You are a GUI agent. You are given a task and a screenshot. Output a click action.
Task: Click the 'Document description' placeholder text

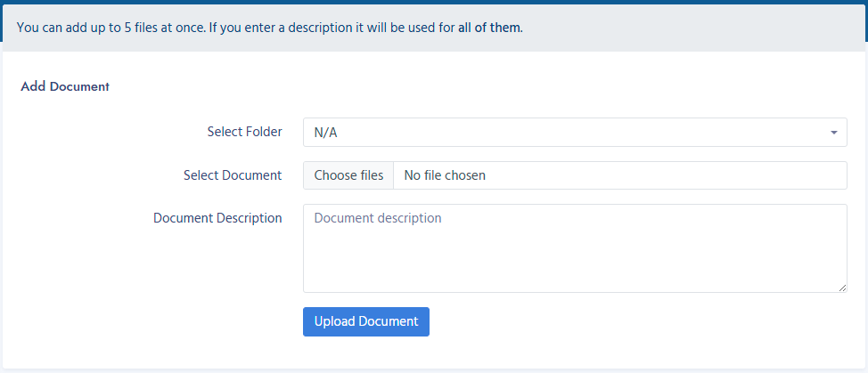pyautogui.click(x=378, y=218)
